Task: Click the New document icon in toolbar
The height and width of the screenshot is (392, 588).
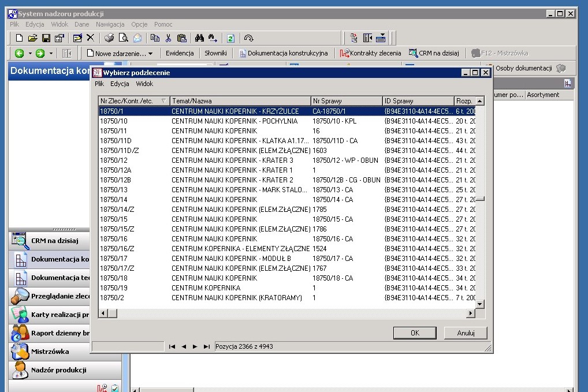Action: pyautogui.click(x=18, y=38)
